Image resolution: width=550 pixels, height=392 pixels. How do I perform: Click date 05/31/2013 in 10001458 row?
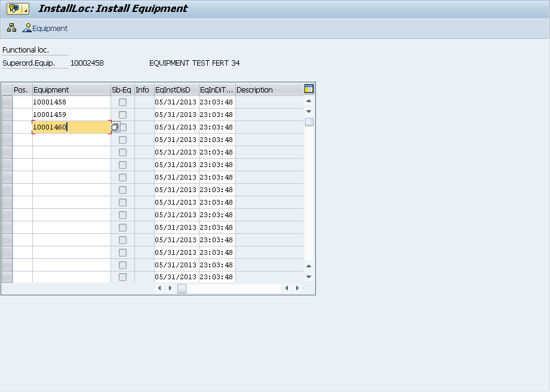[176, 102]
